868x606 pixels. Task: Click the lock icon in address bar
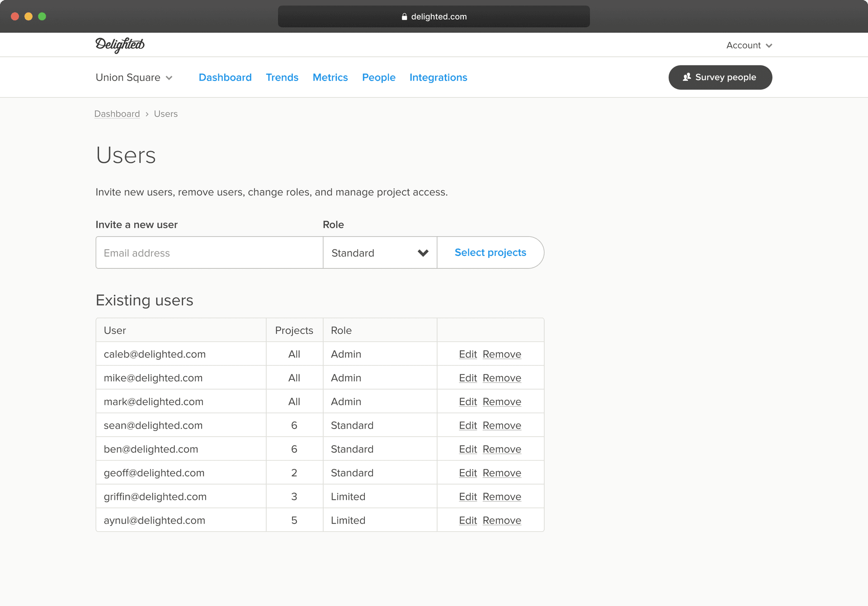coord(404,17)
